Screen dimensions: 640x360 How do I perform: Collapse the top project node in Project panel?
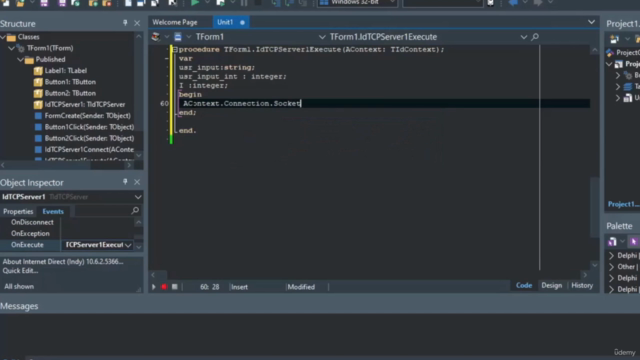coord(609,64)
